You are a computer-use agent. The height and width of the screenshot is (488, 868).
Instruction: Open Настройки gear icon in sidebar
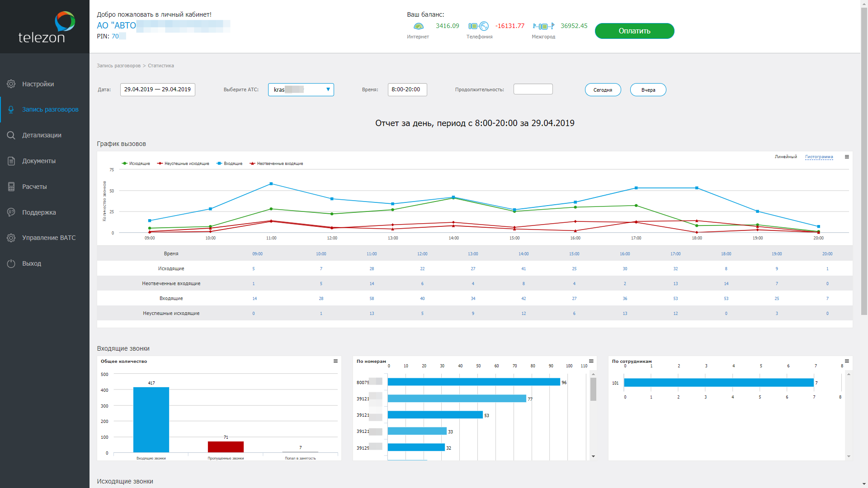click(x=11, y=84)
